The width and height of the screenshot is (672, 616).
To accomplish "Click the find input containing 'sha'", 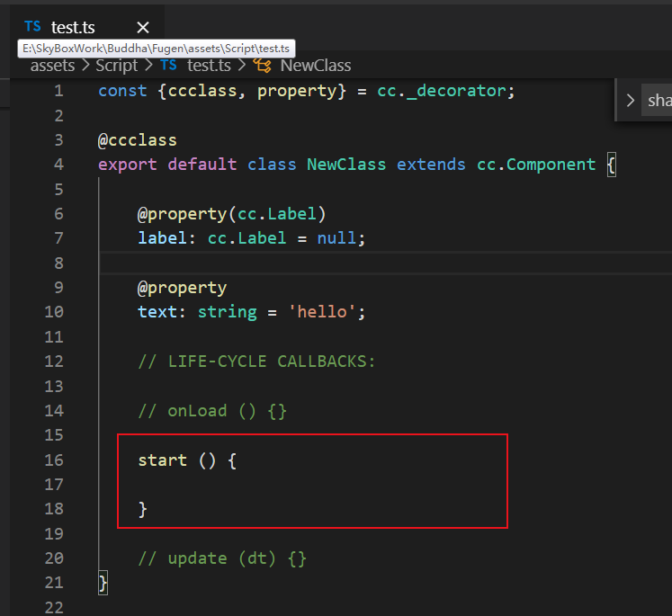I will point(657,100).
